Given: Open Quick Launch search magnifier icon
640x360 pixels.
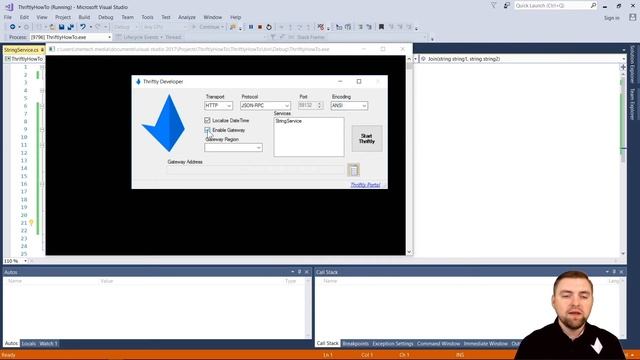Looking at the screenshot, I should [x=593, y=5].
